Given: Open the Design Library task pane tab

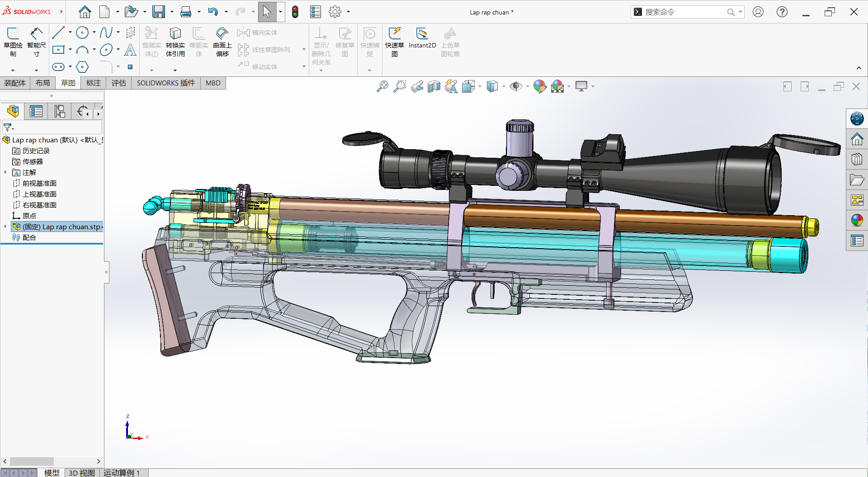Looking at the screenshot, I should pyautogui.click(x=857, y=159).
